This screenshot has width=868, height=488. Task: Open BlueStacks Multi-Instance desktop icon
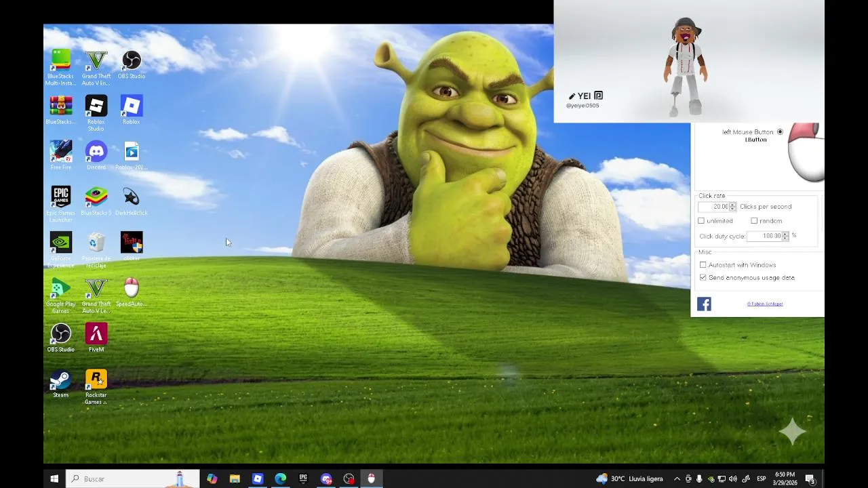pos(60,68)
